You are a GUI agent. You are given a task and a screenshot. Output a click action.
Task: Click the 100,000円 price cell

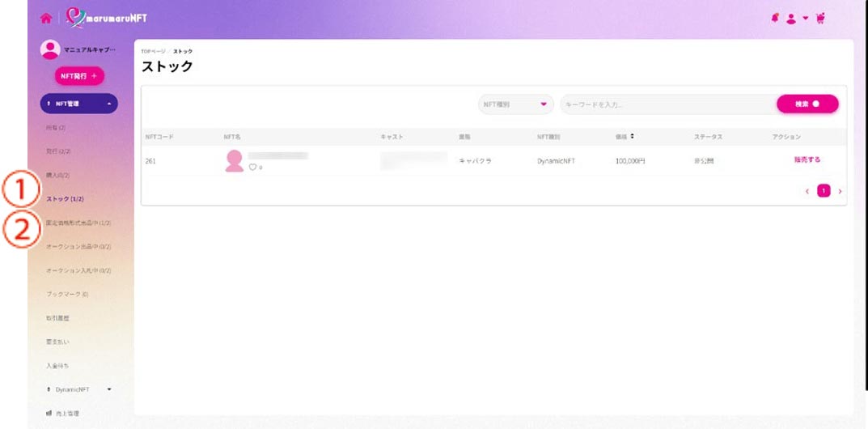630,161
